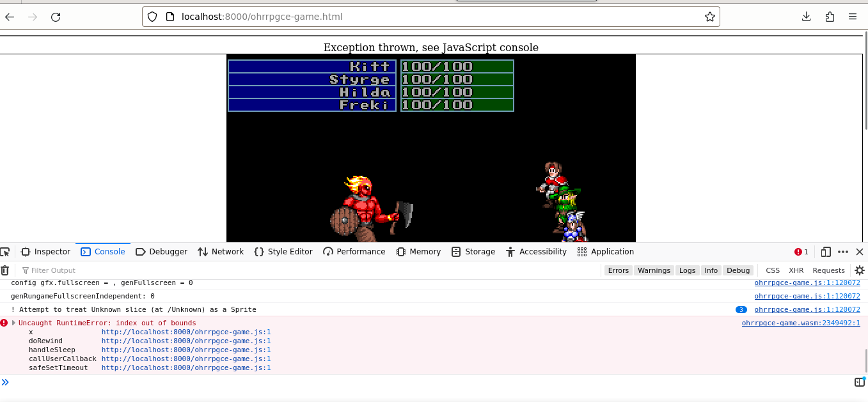Switch to multi-line editor mode
Viewport: 868px width, 402px height.
(860, 382)
